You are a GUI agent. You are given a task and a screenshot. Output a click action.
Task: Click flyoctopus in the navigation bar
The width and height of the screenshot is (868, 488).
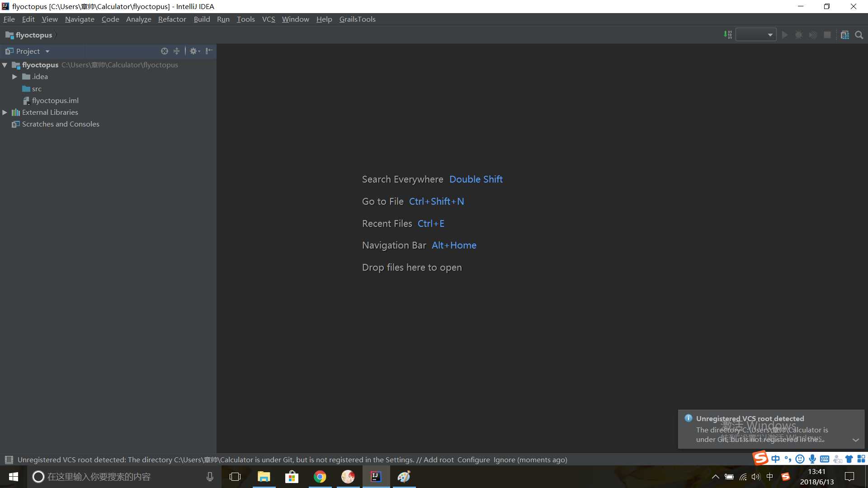[29, 35]
